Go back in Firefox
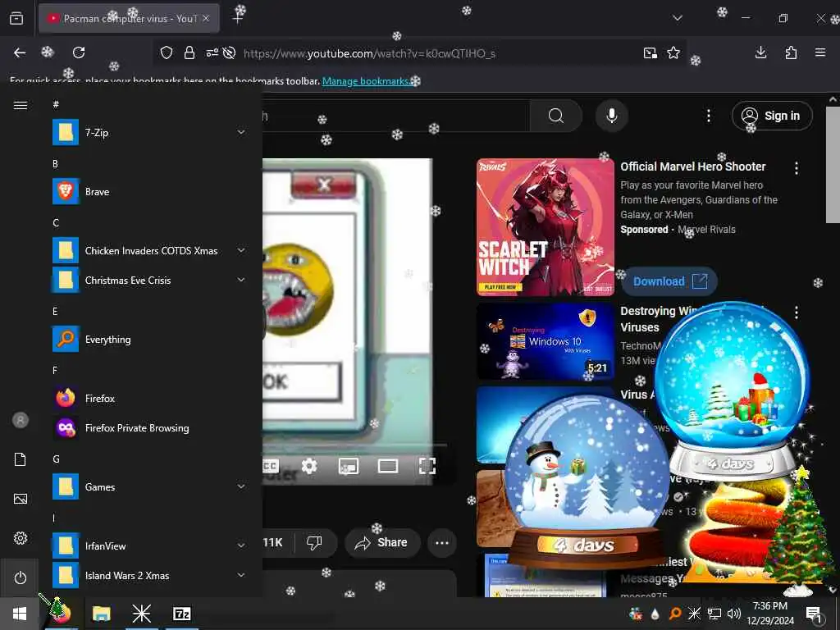 coord(20,52)
